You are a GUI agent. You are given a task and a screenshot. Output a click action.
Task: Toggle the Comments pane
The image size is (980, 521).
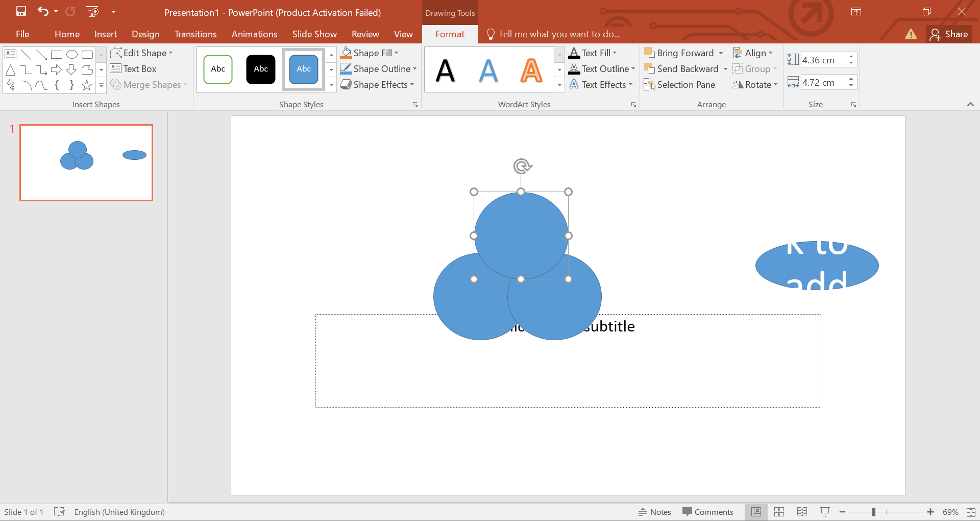tap(708, 512)
